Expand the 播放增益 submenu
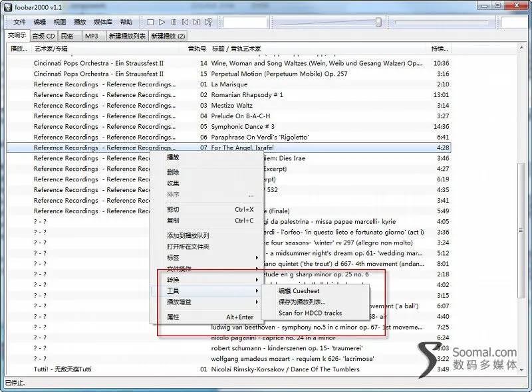Viewport: 532px width, 392px height. pos(207,302)
